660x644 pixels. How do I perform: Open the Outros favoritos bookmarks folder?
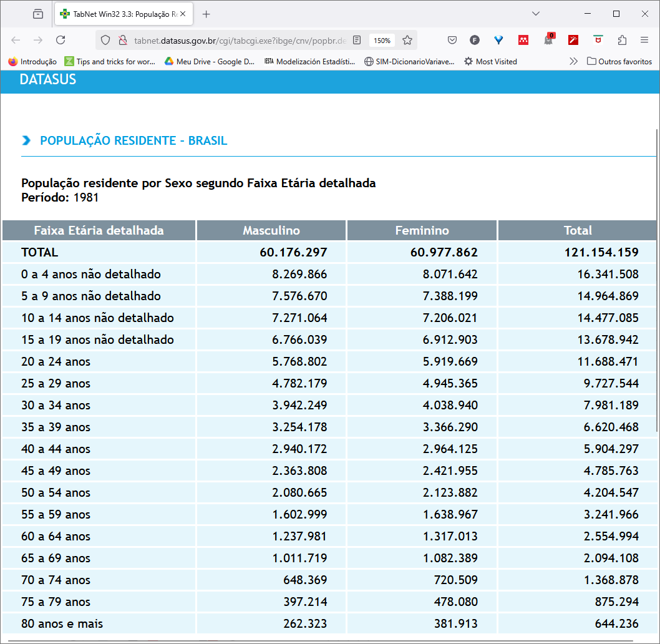(619, 61)
